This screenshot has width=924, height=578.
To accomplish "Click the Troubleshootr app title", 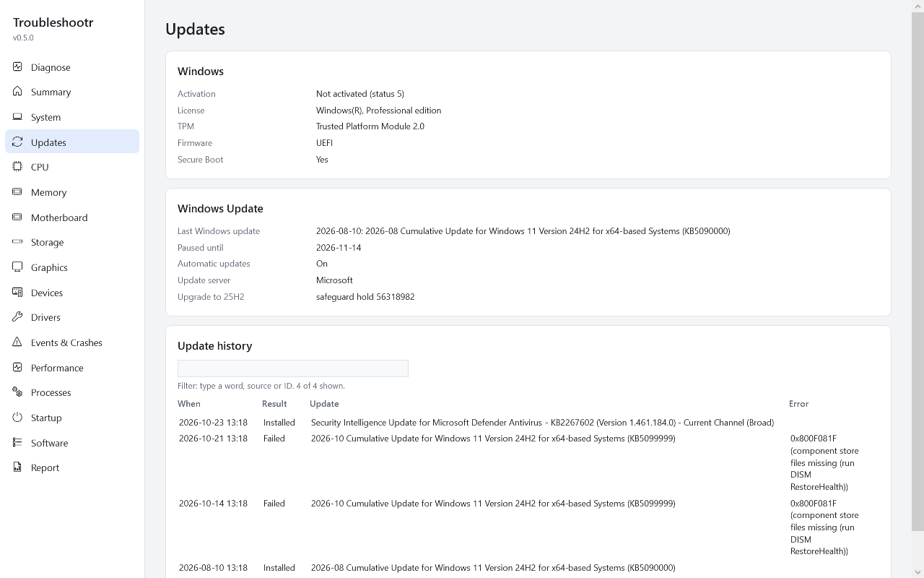I will click(53, 22).
